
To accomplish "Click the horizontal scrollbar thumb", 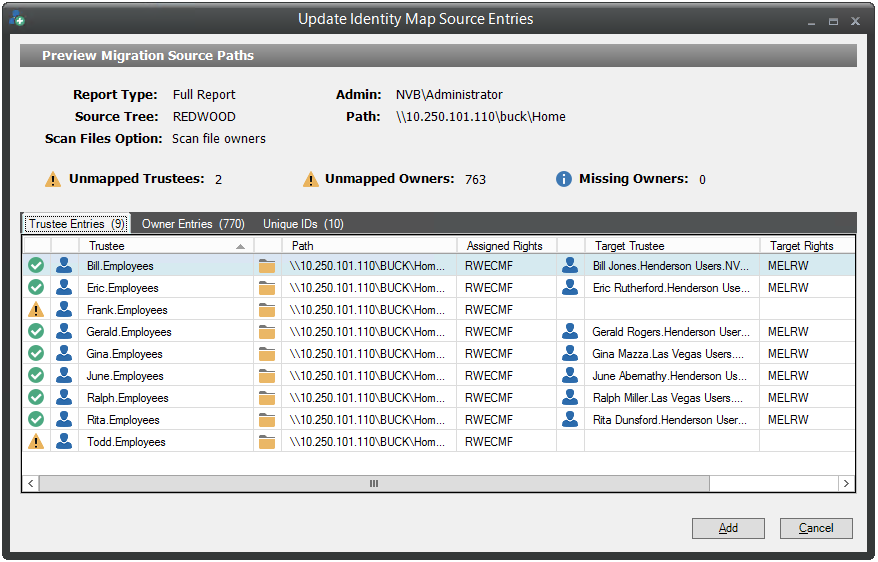I will [374, 483].
